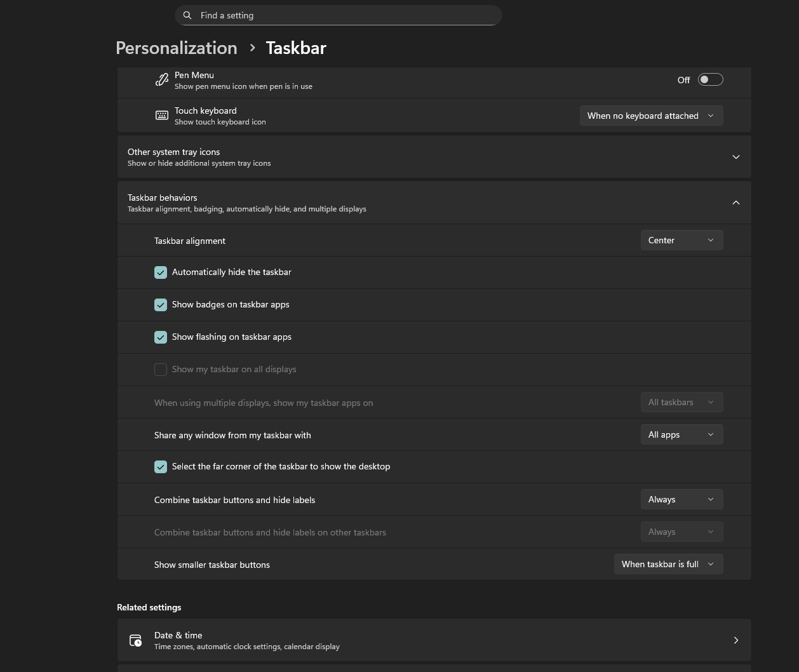The width and height of the screenshot is (799, 672).
Task: Enable Show my taskbar on all displays
Action: [x=161, y=369]
